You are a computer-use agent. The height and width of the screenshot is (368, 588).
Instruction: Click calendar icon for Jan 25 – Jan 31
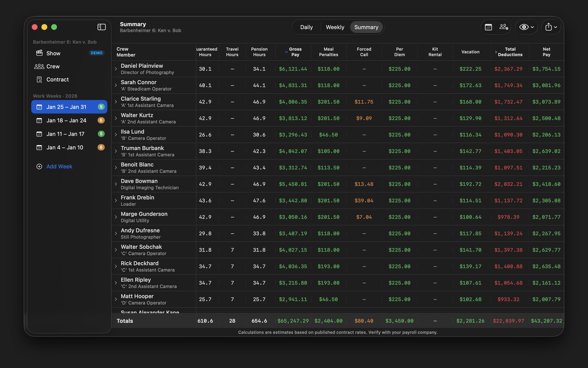(39, 107)
